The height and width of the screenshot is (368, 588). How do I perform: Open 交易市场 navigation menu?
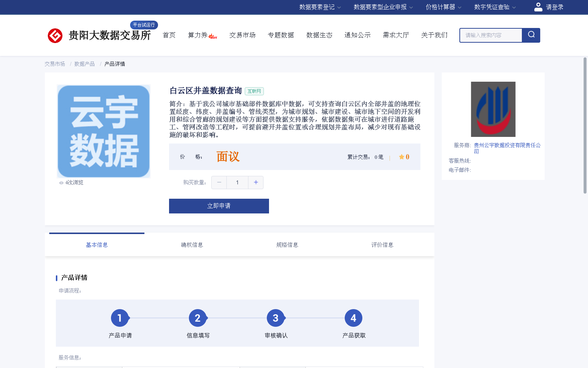click(x=243, y=35)
